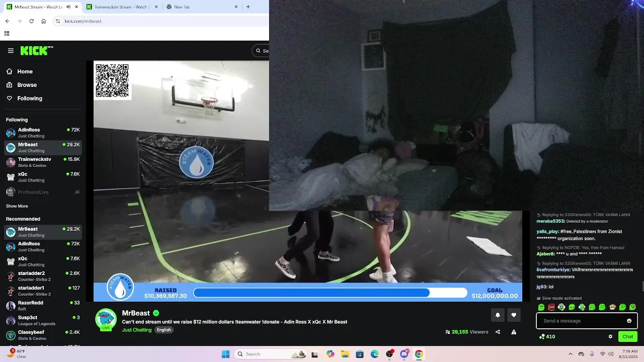Pick the monkey-face chat emote
644x362 pixels.
(612, 307)
